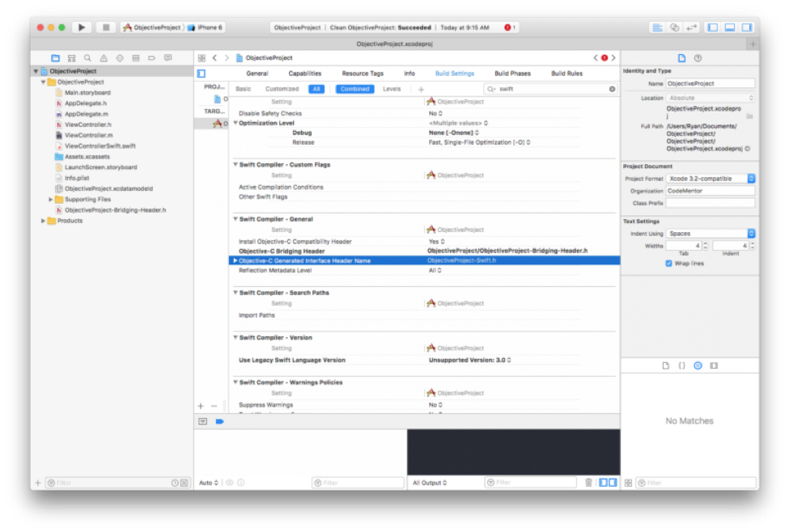The image size is (789, 532).
Task: Toggle breakpoints activation in debug bar
Action: pos(220,421)
